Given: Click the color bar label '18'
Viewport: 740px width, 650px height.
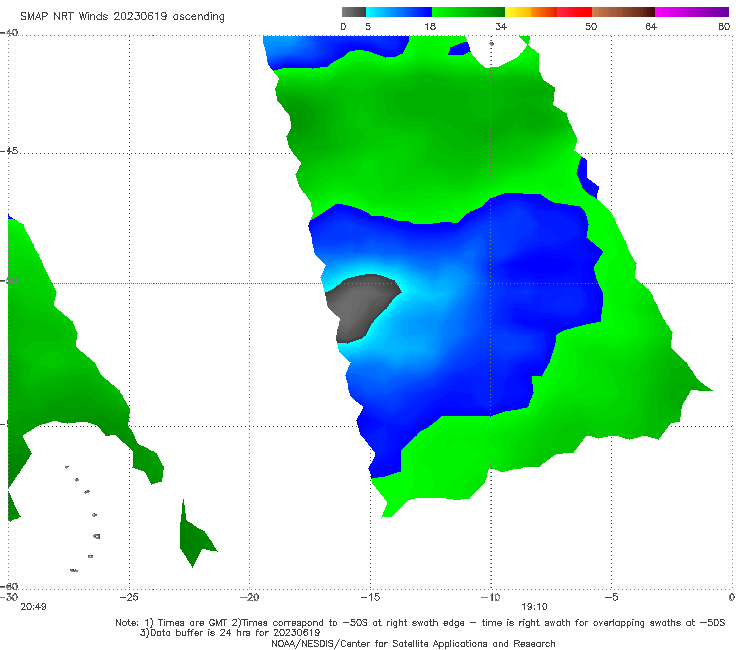Looking at the screenshot, I should click(430, 27).
